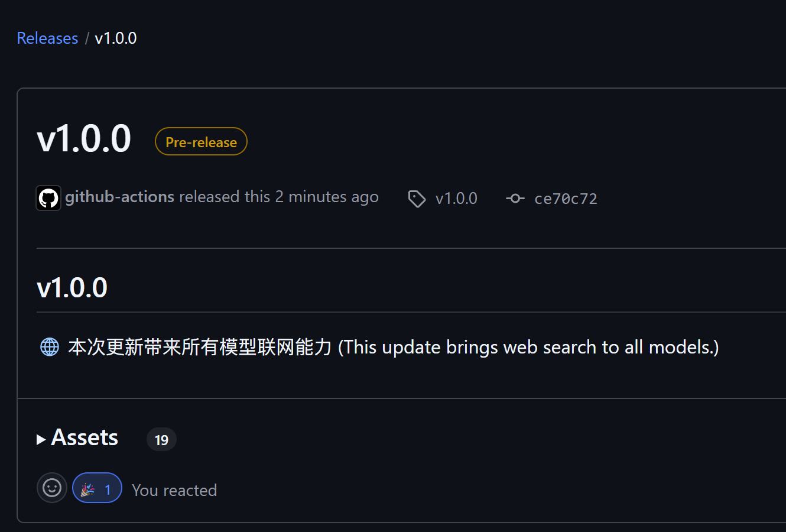Open the v1.0.0 tag link
The height and width of the screenshot is (532, 786).
pyautogui.click(x=456, y=199)
